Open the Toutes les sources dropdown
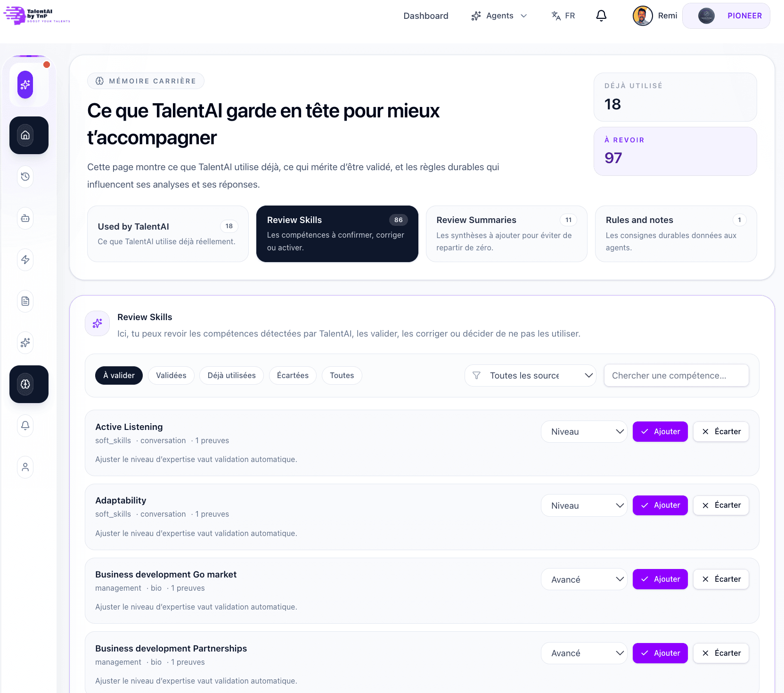This screenshot has width=784, height=693. [531, 376]
